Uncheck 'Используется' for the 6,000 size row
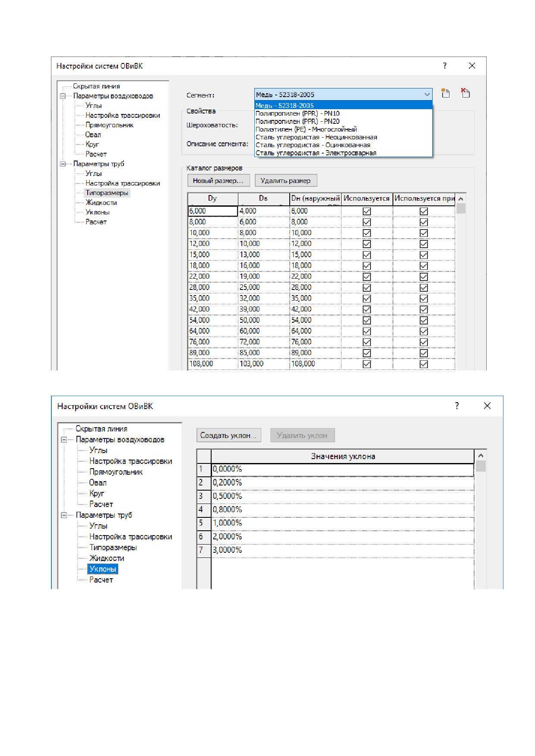 coord(367,211)
